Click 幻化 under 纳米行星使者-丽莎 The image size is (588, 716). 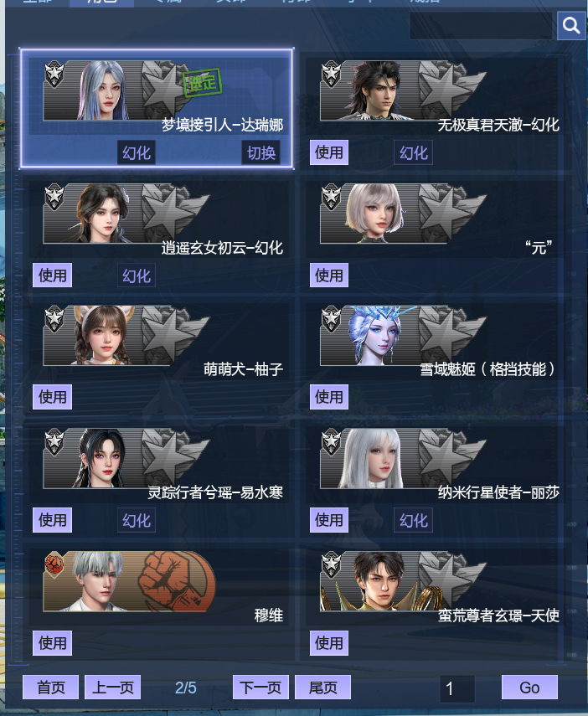[414, 521]
